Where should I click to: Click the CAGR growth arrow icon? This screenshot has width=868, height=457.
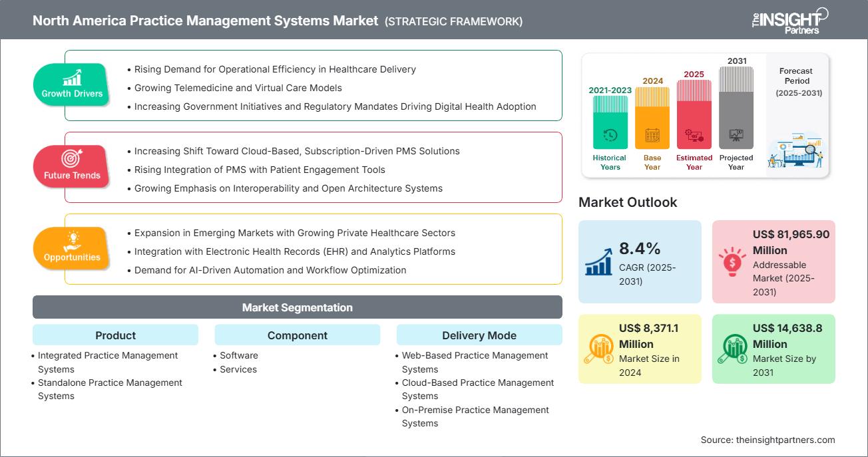coord(598,262)
